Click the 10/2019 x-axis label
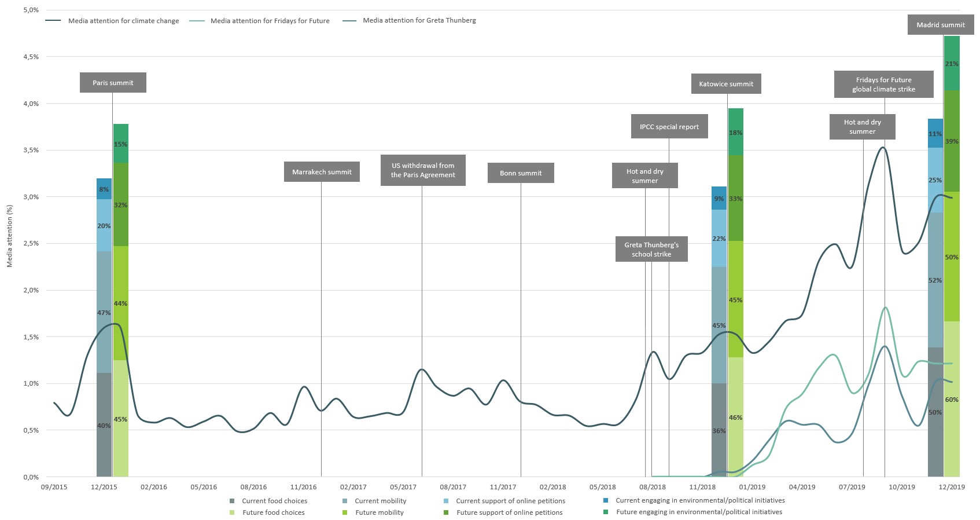The width and height of the screenshot is (980, 520). pos(902,487)
